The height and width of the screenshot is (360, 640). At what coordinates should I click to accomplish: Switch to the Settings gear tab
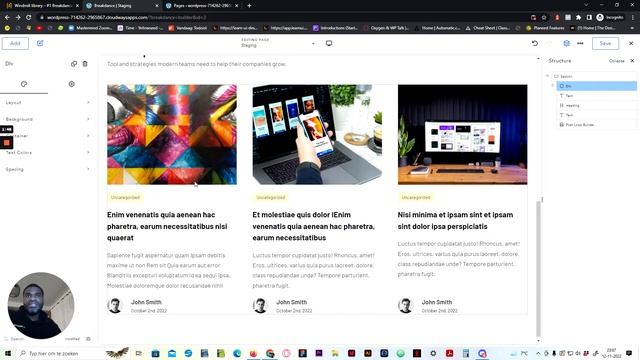[71, 84]
